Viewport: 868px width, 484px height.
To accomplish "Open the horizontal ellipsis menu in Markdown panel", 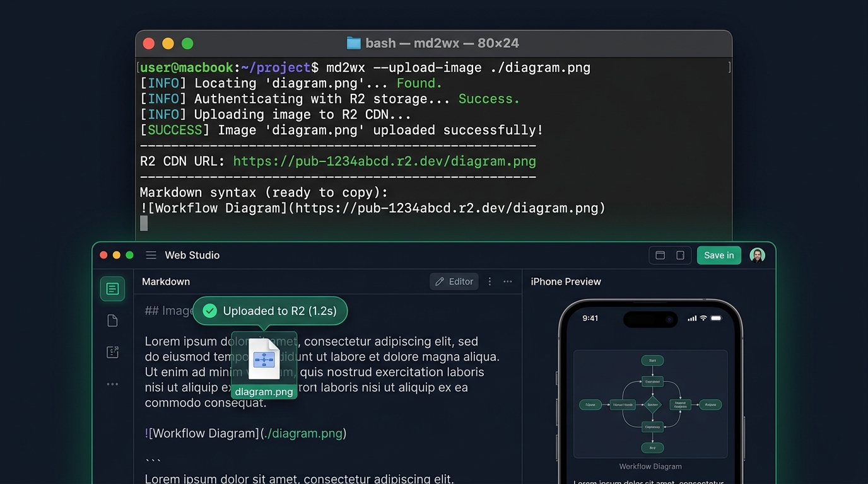I will click(x=508, y=282).
